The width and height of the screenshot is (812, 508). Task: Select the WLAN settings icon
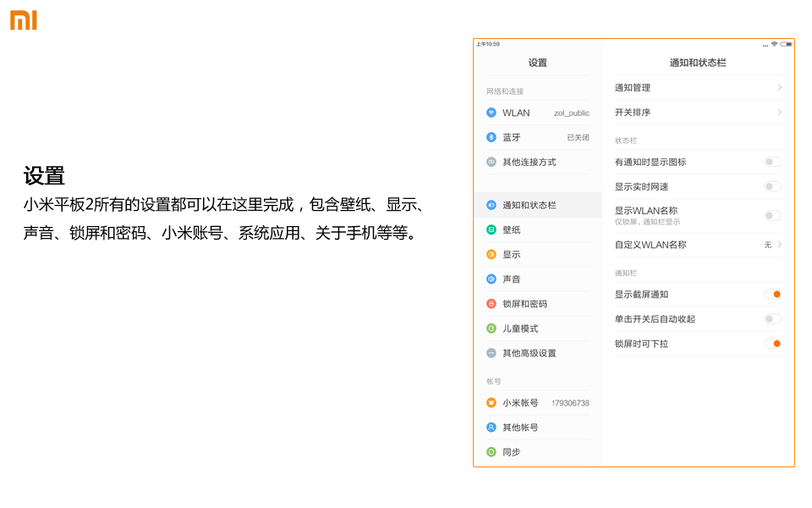click(x=492, y=113)
